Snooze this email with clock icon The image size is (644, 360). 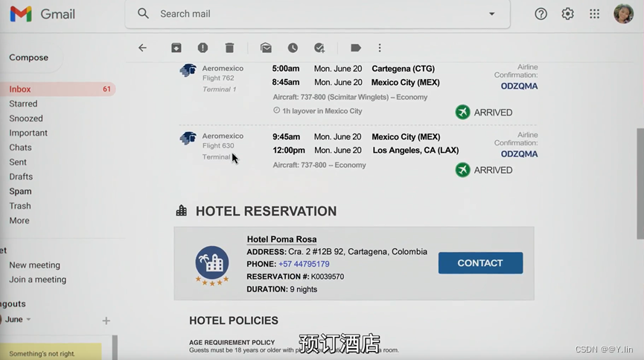coord(293,48)
